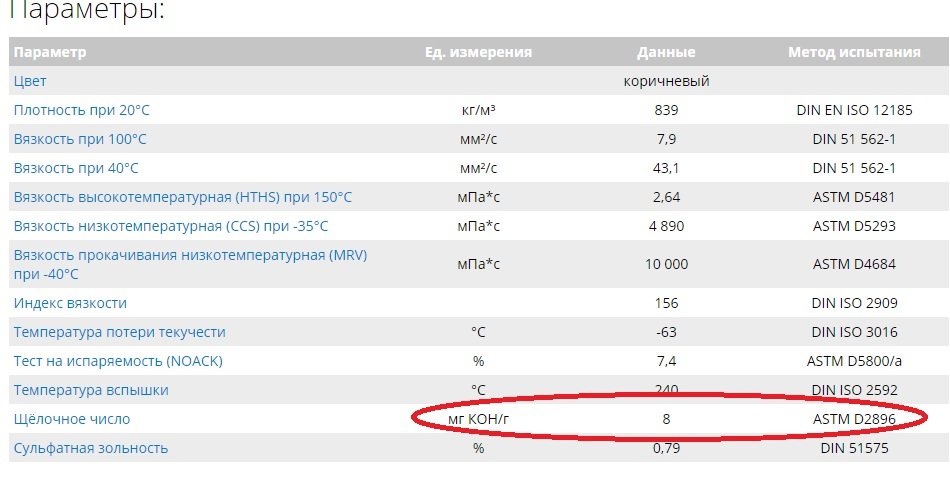Open the MRV pumping viscosity link
The width and height of the screenshot is (950, 485).
point(190,265)
